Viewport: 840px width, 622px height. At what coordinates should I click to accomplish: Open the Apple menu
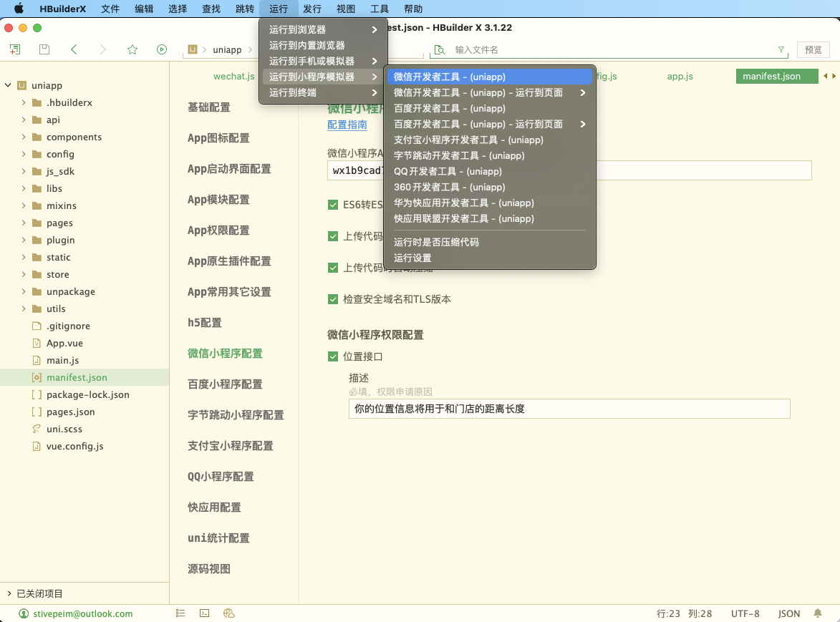tap(19, 9)
